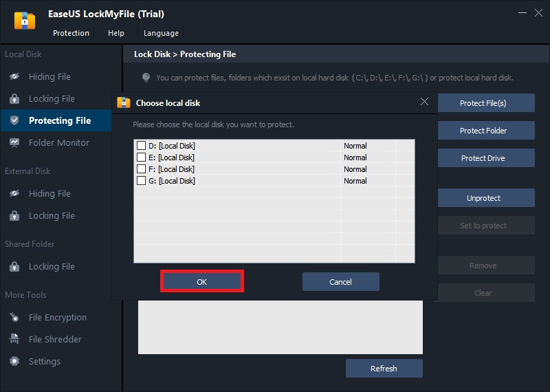Image resolution: width=550 pixels, height=392 pixels.
Task: Open the Help menu
Action: coord(116,33)
